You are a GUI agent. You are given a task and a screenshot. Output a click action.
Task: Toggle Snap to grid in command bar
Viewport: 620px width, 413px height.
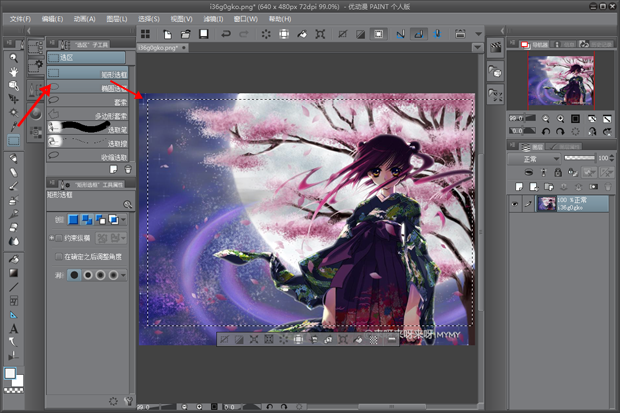[437, 34]
